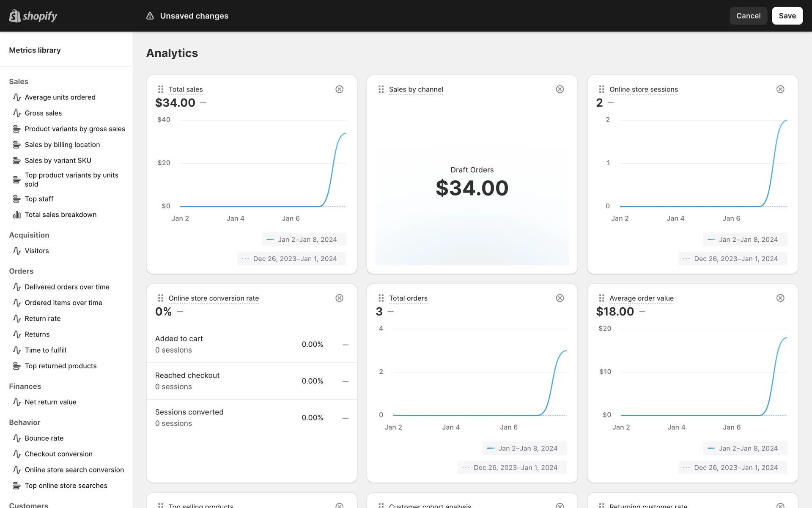
Task: Add Gross sales metric from library
Action: [x=43, y=113]
